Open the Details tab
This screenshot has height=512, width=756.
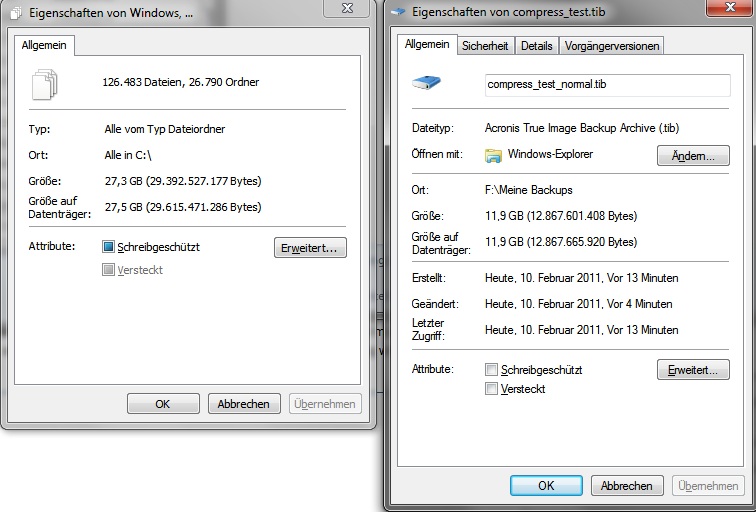pos(537,46)
